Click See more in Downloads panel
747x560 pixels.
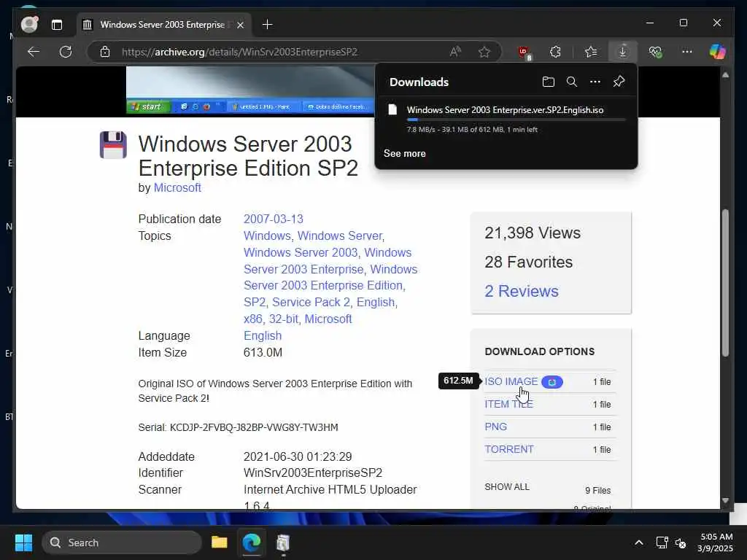click(x=404, y=153)
